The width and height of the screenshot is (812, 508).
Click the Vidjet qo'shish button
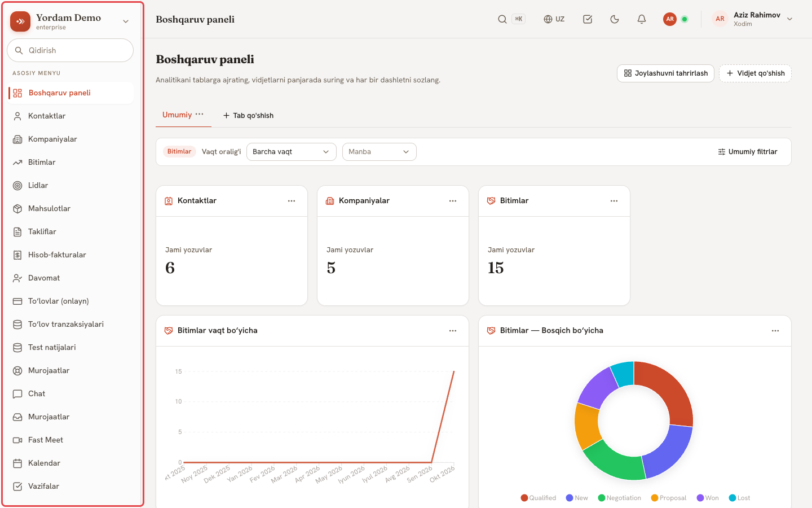click(755, 73)
